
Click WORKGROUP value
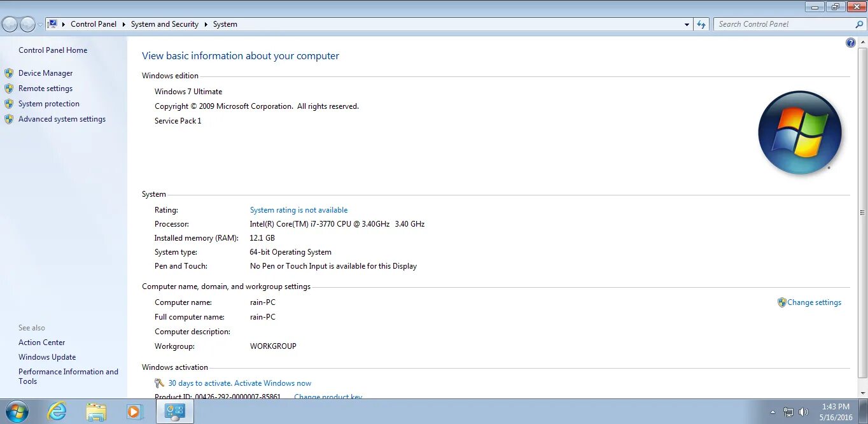point(273,346)
